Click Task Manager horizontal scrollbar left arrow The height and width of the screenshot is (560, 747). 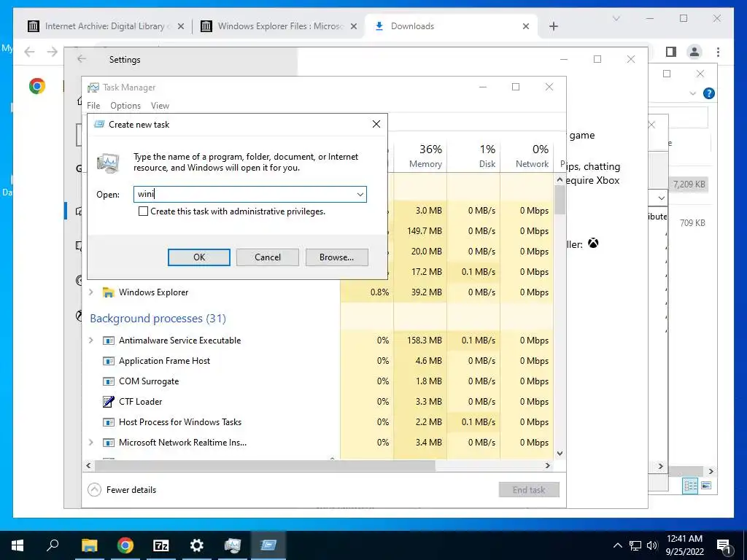pyautogui.click(x=88, y=465)
